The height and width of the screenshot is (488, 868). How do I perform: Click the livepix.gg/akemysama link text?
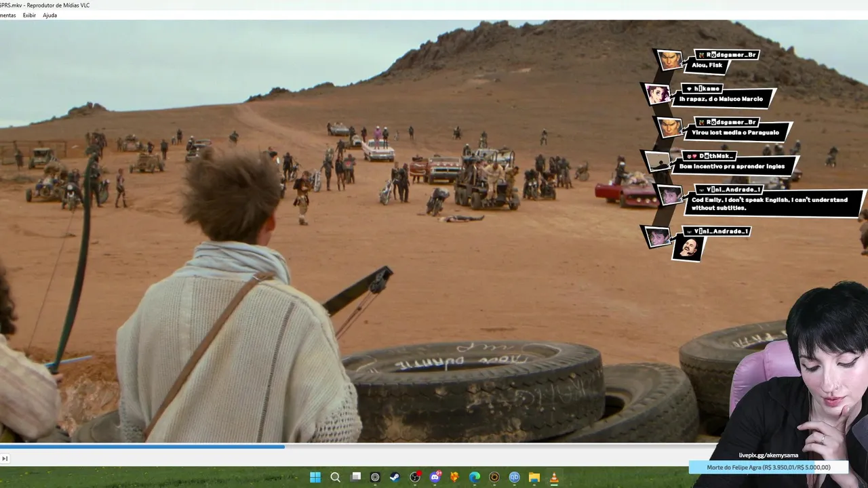tap(768, 455)
